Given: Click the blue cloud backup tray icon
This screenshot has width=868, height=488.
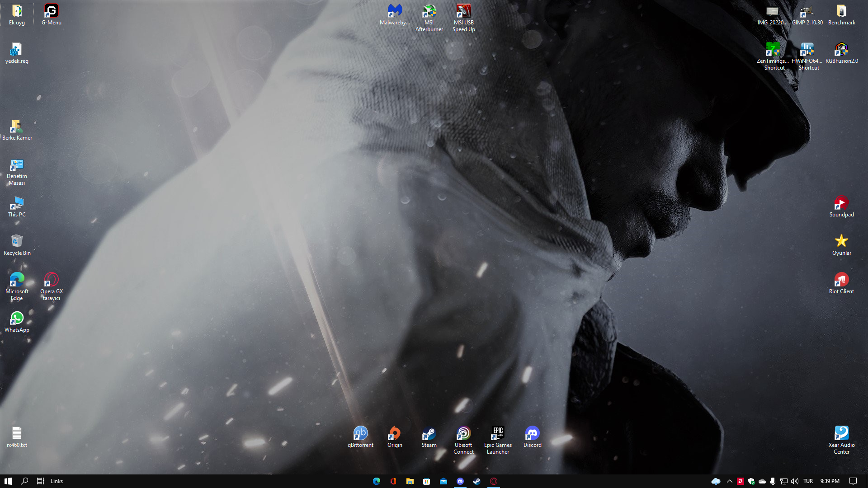Looking at the screenshot, I should click(x=716, y=481).
